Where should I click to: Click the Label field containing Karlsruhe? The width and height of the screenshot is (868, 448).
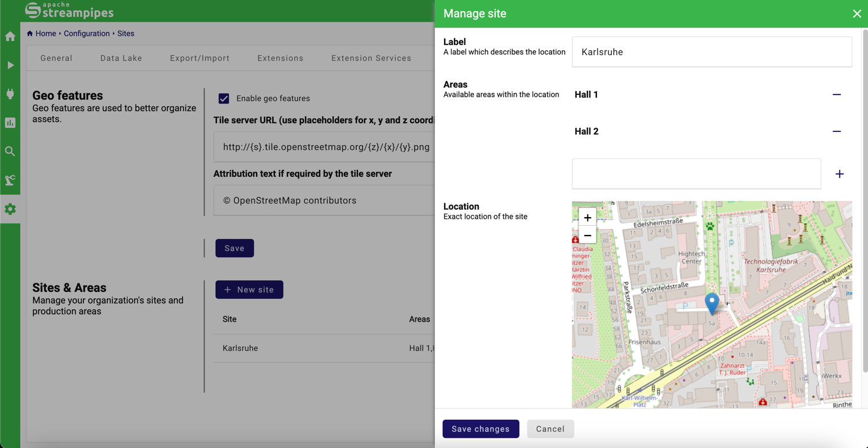coord(712,52)
